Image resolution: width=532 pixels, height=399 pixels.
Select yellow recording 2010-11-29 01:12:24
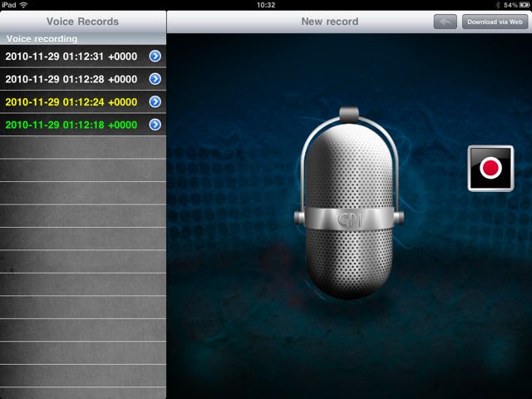point(83,101)
